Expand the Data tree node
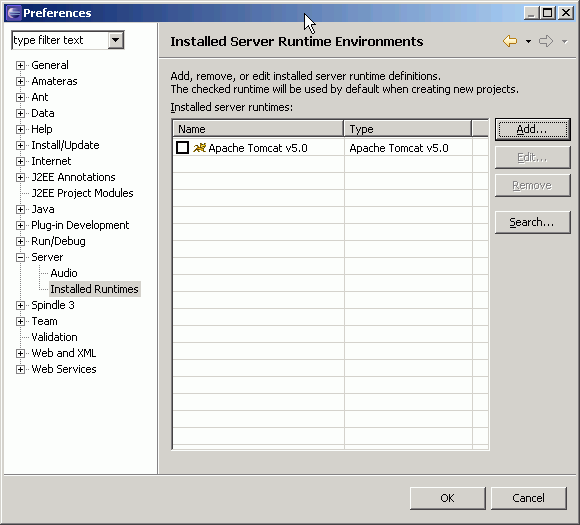 tap(20, 113)
